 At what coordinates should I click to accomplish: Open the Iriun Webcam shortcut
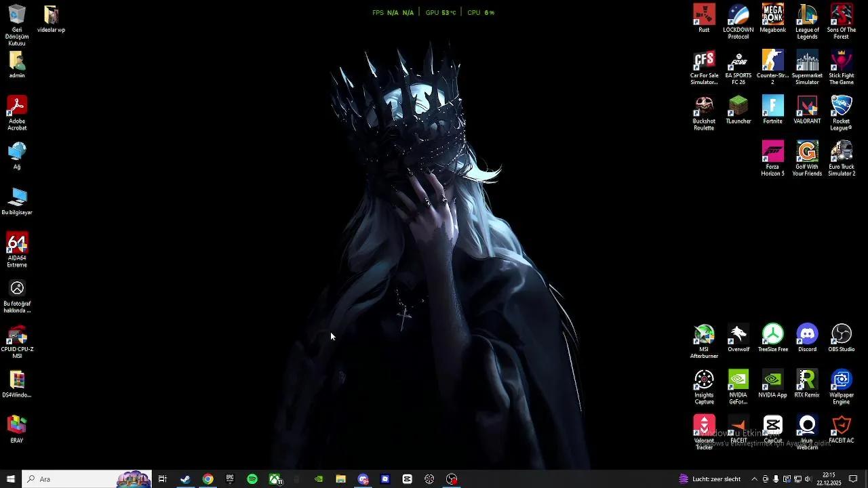click(807, 432)
